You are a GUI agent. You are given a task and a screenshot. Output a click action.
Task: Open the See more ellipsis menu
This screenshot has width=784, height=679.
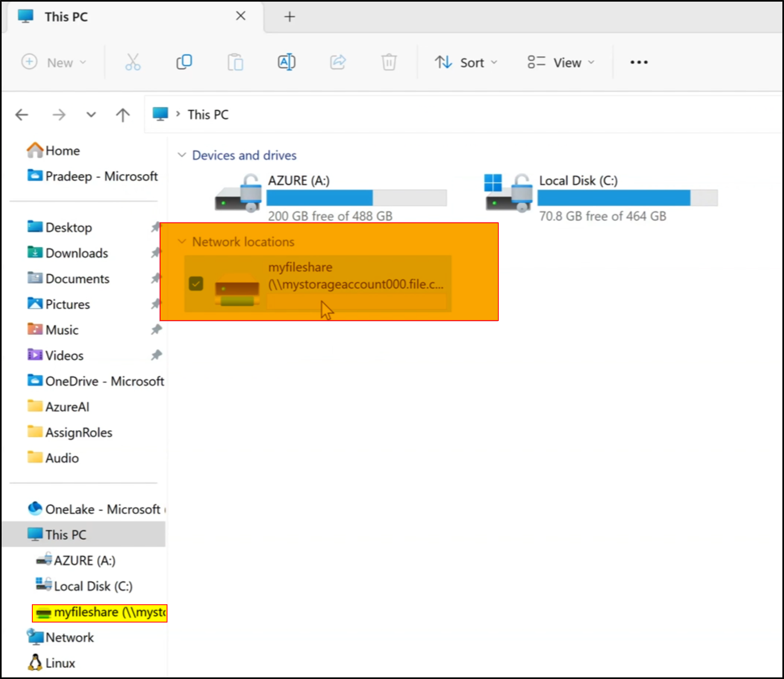coord(639,62)
